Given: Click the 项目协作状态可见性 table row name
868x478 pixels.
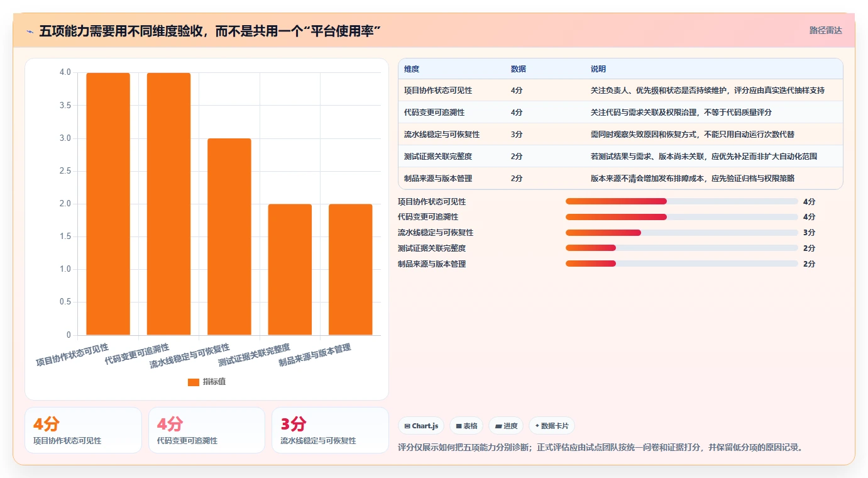Looking at the screenshot, I should tap(438, 91).
